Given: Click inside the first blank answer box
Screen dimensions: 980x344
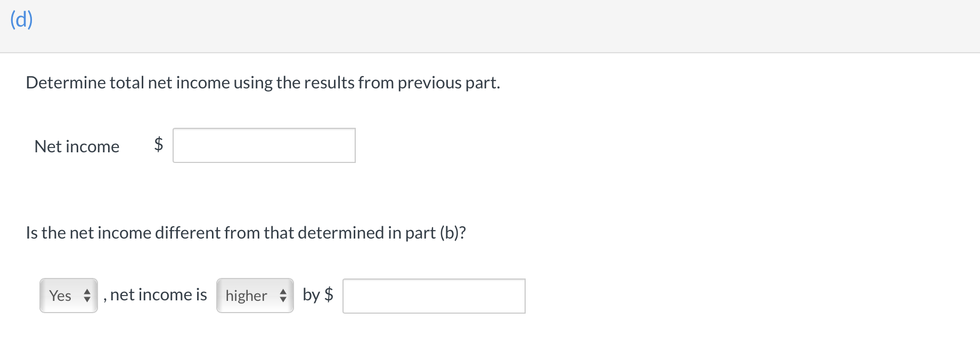Looking at the screenshot, I should [264, 145].
